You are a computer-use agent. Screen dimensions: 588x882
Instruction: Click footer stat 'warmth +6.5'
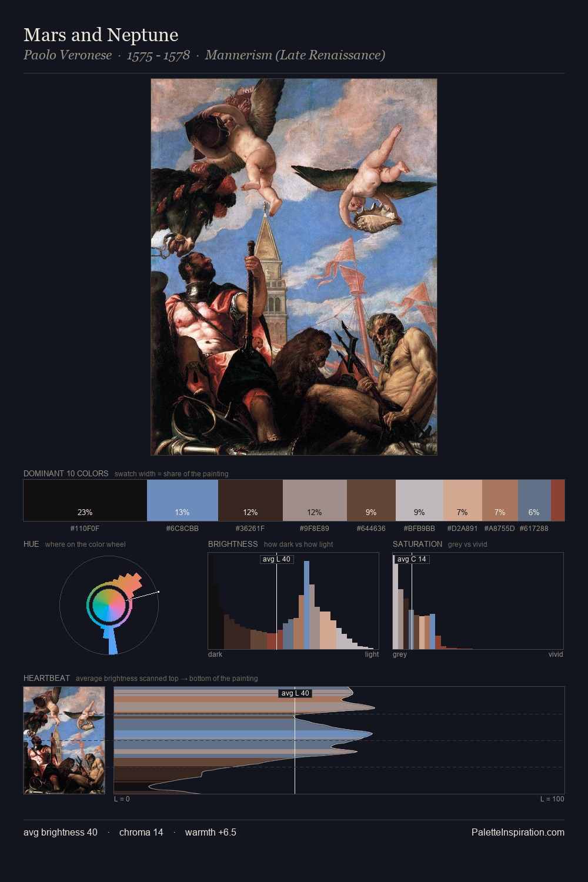tap(211, 832)
